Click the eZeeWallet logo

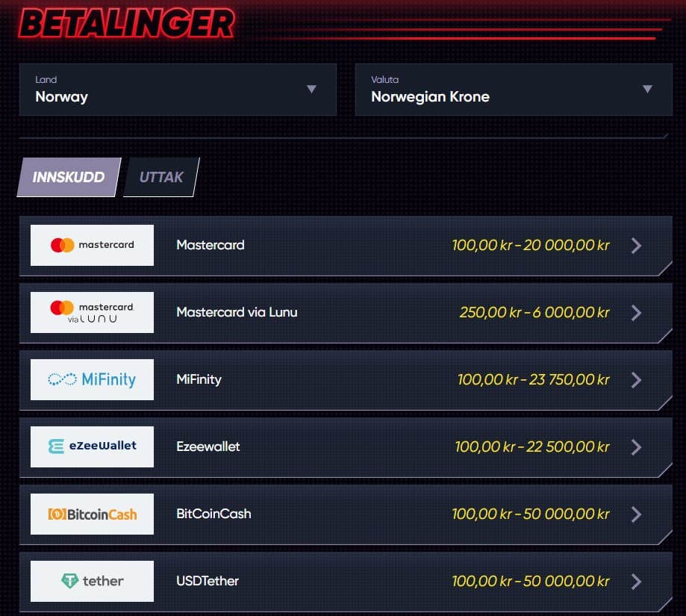click(92, 447)
